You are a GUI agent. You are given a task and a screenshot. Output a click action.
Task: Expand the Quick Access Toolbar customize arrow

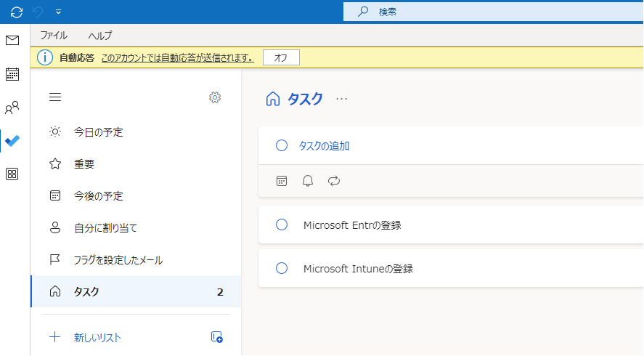58,12
